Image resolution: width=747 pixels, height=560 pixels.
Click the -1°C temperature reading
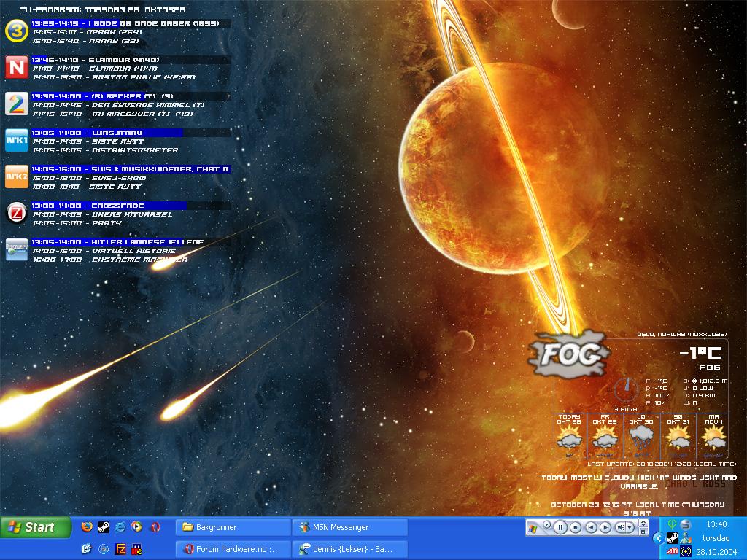click(x=700, y=353)
